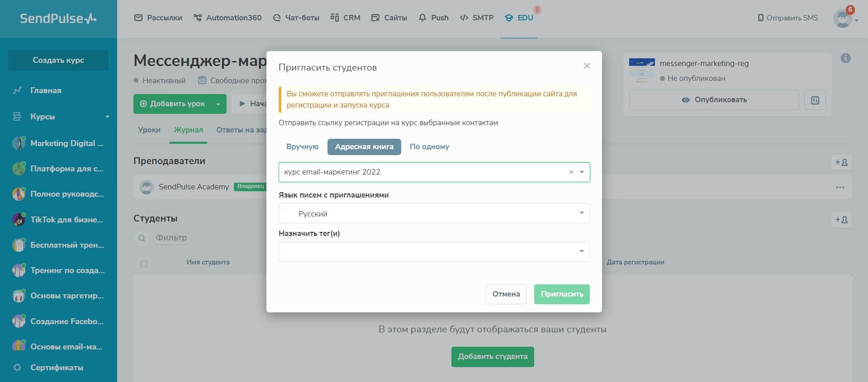Open the invitation language dropdown
The width and height of the screenshot is (868, 382).
pyautogui.click(x=582, y=213)
